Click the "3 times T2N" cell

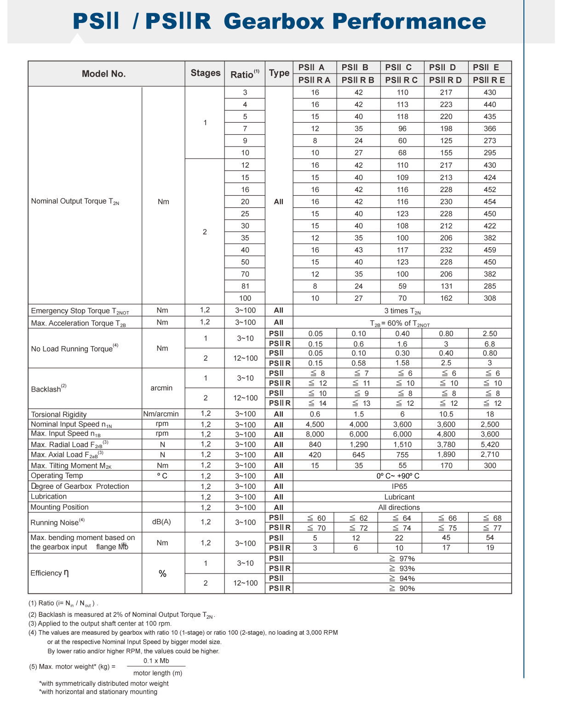click(402, 311)
